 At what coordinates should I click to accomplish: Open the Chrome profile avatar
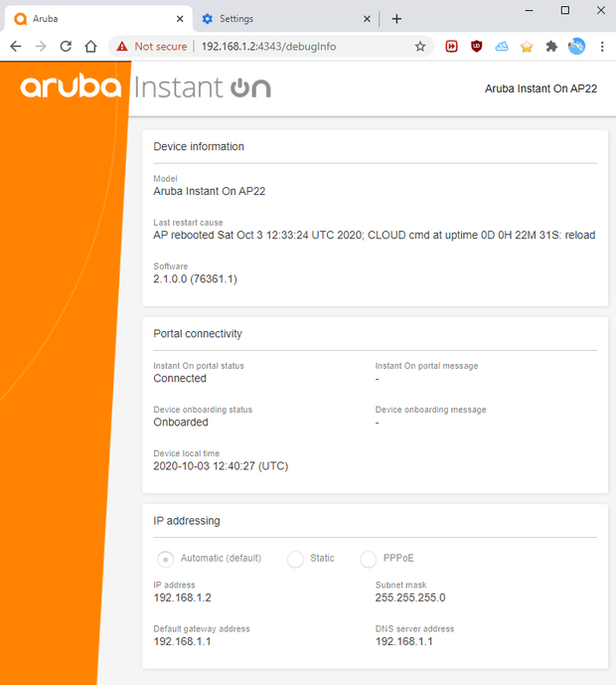(576, 47)
